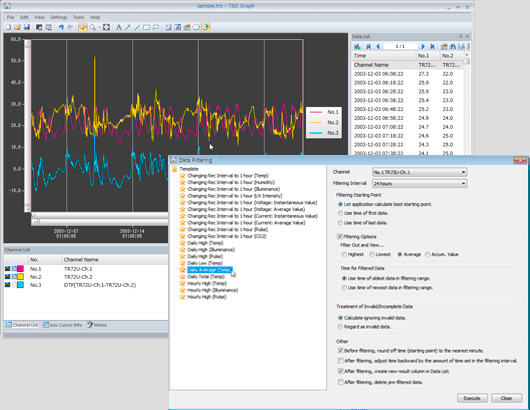This screenshot has height=410, width=530.
Task: Select 'Regard as invalid data' option
Action: 340,327
